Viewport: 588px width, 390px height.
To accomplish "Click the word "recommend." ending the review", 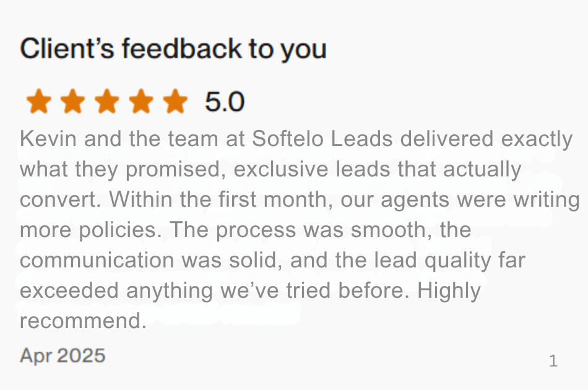I will 82,321.
